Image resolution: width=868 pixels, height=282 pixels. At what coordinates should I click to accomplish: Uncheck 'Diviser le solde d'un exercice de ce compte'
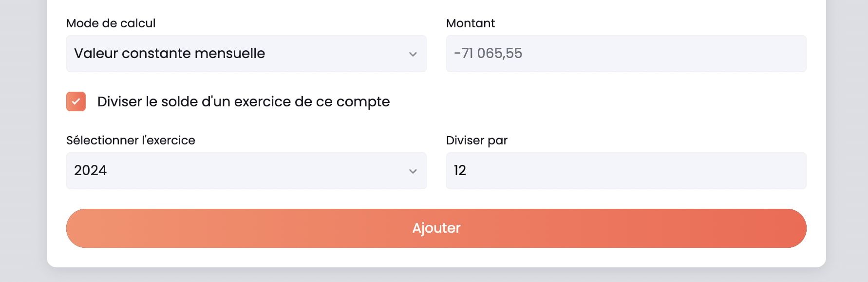point(75,101)
